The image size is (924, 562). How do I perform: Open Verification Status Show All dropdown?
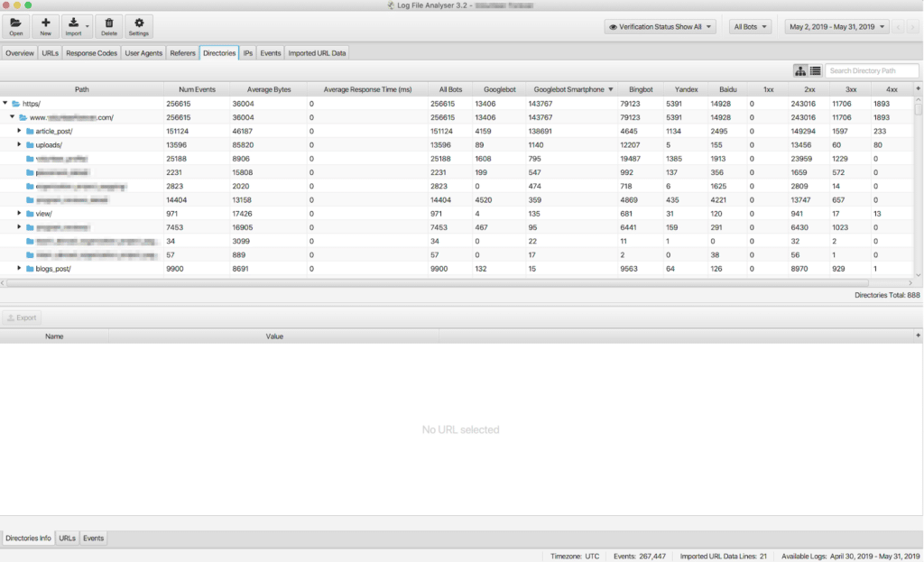pos(661,27)
